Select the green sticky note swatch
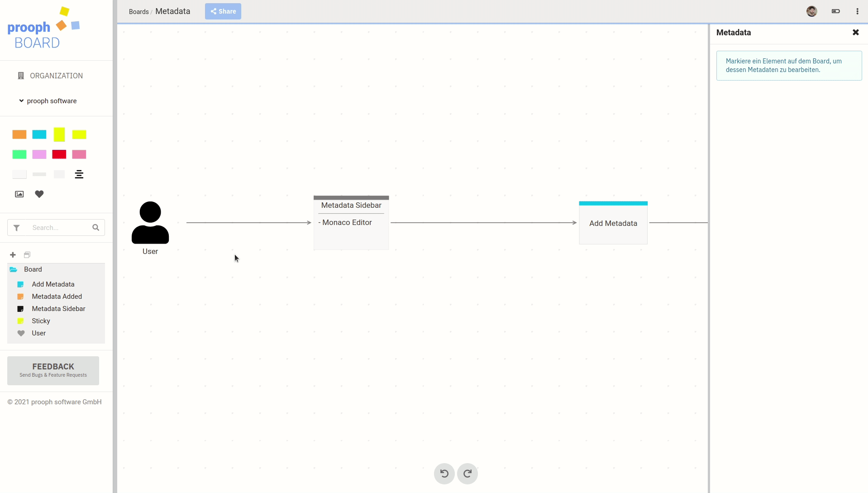 (19, 154)
